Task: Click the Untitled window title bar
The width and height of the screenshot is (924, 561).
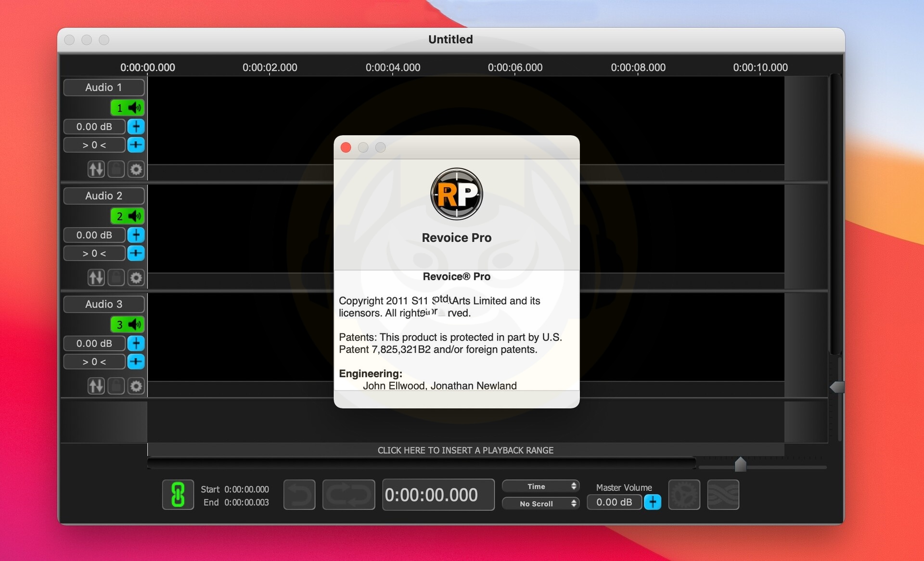Action: 451,39
